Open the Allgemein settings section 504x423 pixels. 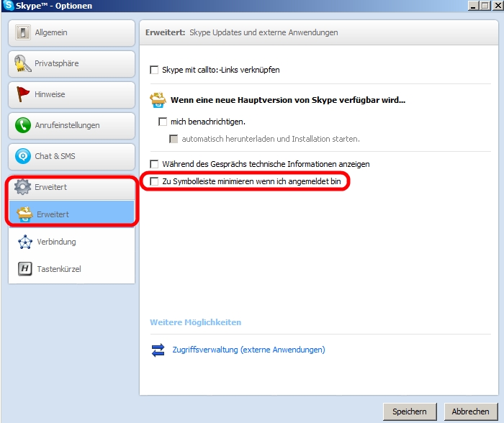click(71, 33)
